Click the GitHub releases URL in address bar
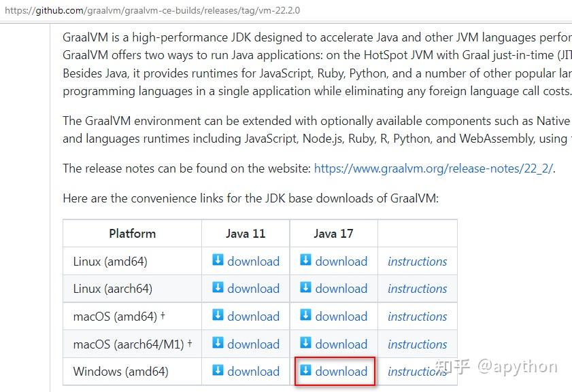 [x=152, y=11]
